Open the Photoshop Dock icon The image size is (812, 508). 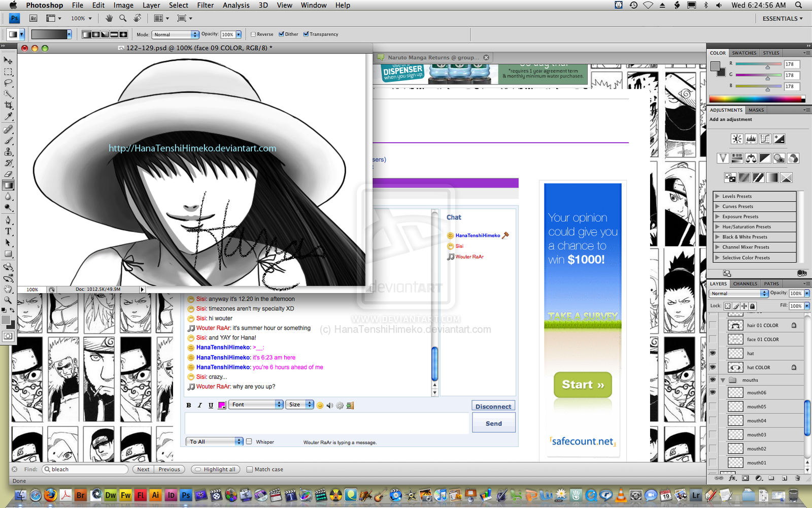pos(186,494)
